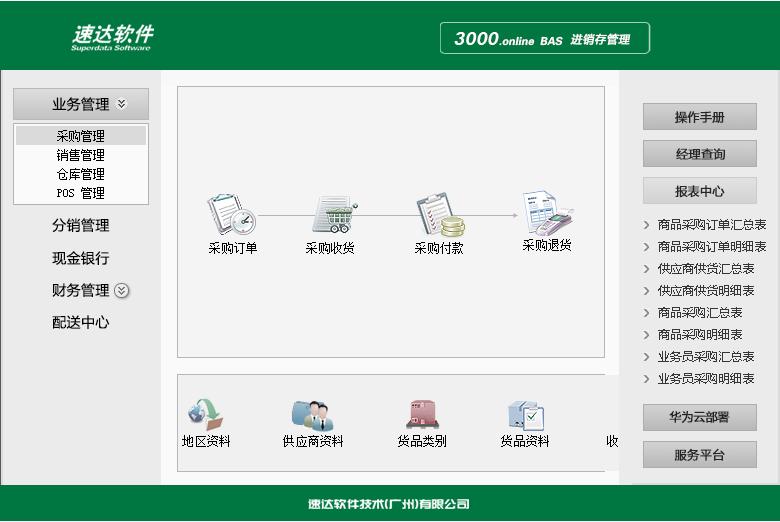Select 销售管理 in the submenu
Screen dimensions: 780x522
pyautogui.click(x=81, y=155)
